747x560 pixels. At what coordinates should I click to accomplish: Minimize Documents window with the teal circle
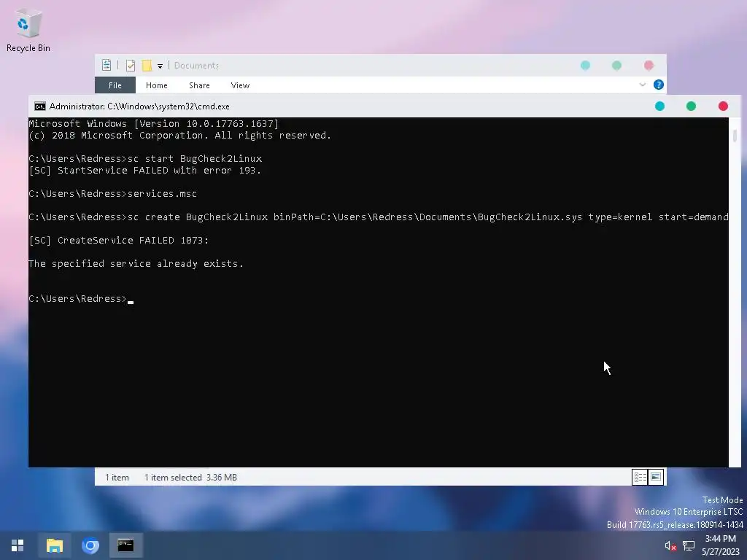pyautogui.click(x=585, y=65)
